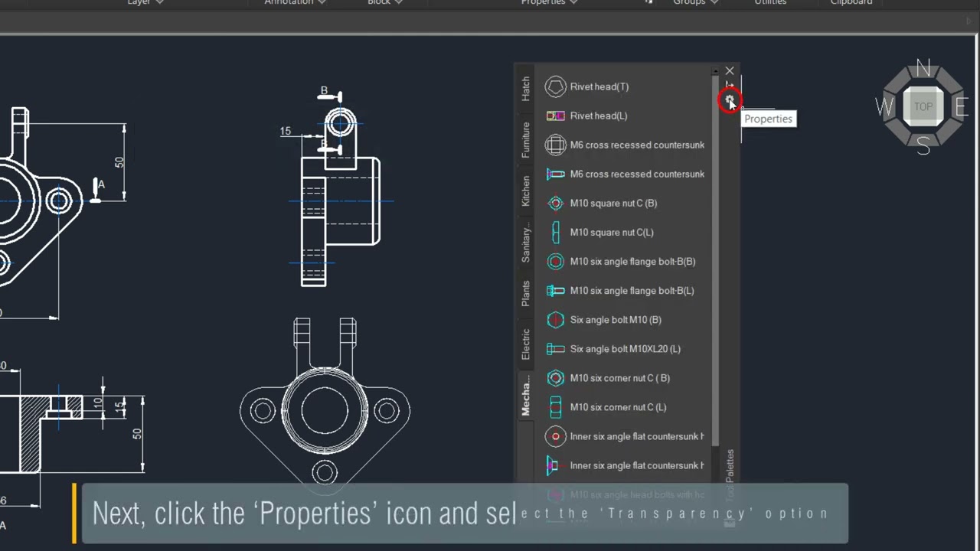Image resolution: width=980 pixels, height=551 pixels.
Task: Switch to the Plants palette tab
Action: pyautogui.click(x=525, y=293)
